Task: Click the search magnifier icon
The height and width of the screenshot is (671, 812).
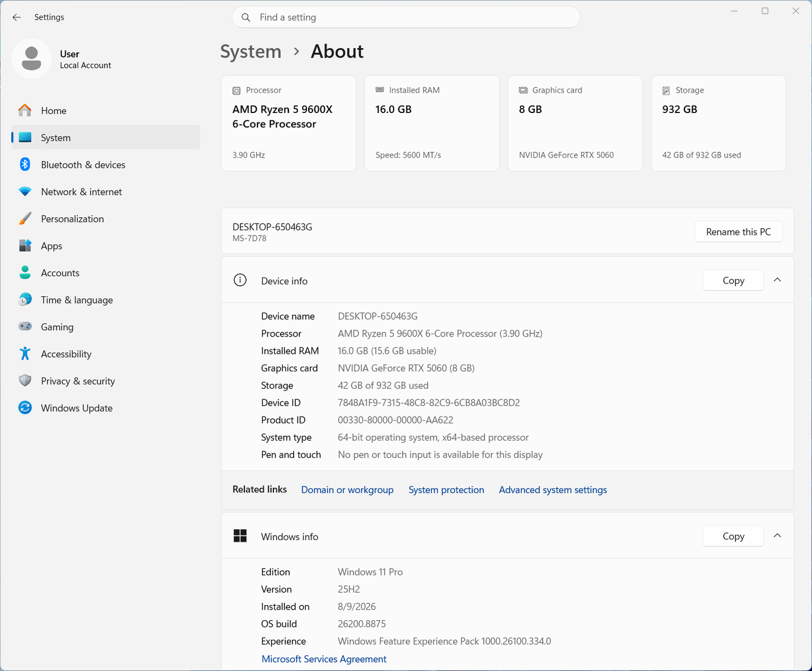Action: click(246, 17)
